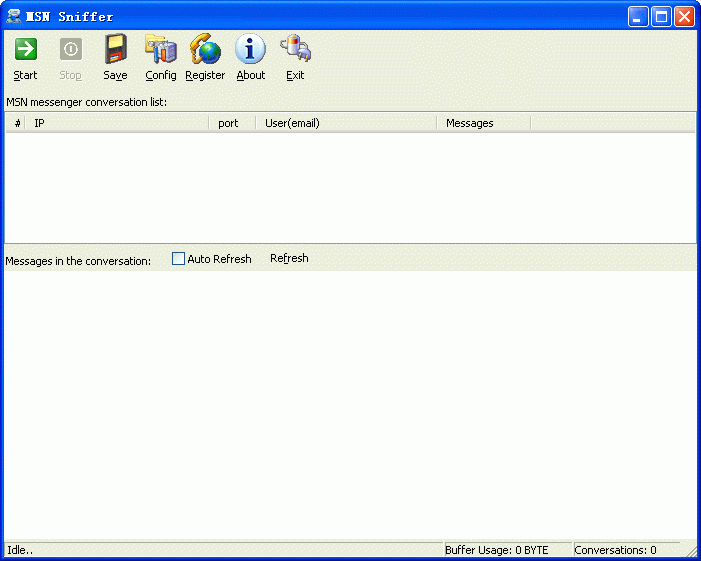Sort by the Messages column header
The width and height of the screenshot is (701, 561).
(484, 123)
